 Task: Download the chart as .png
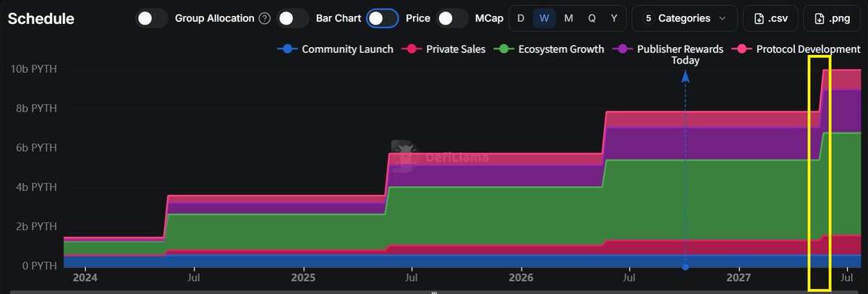click(832, 18)
